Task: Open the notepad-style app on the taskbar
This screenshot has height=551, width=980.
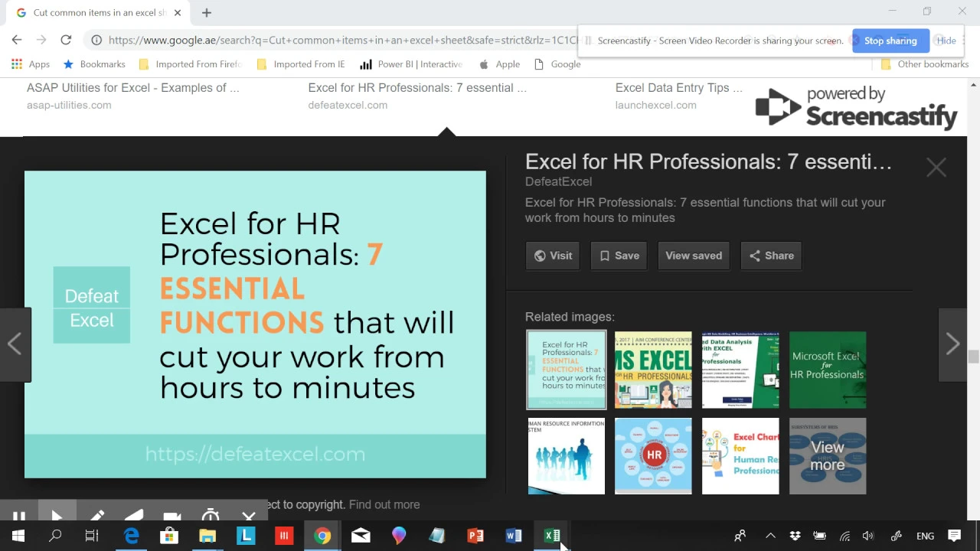Action: coord(437,536)
